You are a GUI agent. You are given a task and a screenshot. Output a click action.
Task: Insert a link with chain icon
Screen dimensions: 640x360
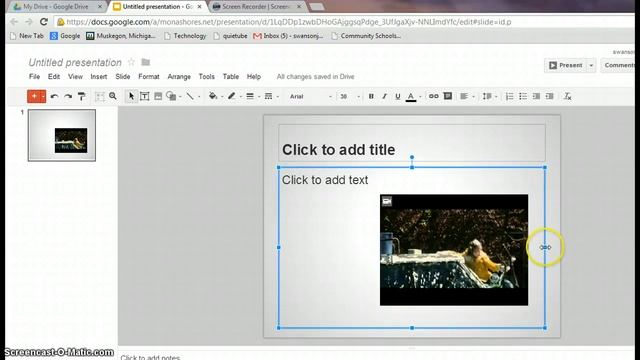click(433, 96)
